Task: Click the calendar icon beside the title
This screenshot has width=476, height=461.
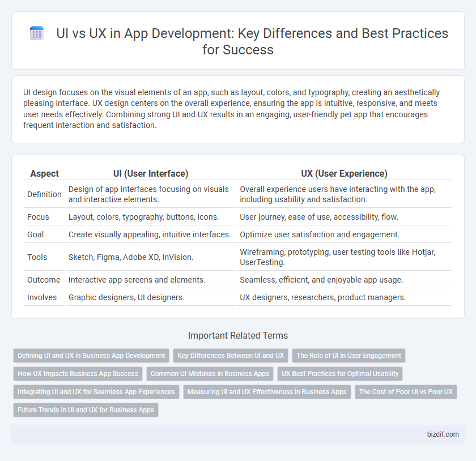Action: tap(37, 33)
